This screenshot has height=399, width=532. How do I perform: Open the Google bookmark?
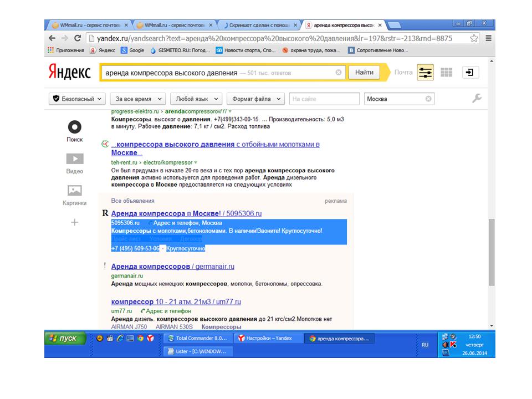point(132,50)
